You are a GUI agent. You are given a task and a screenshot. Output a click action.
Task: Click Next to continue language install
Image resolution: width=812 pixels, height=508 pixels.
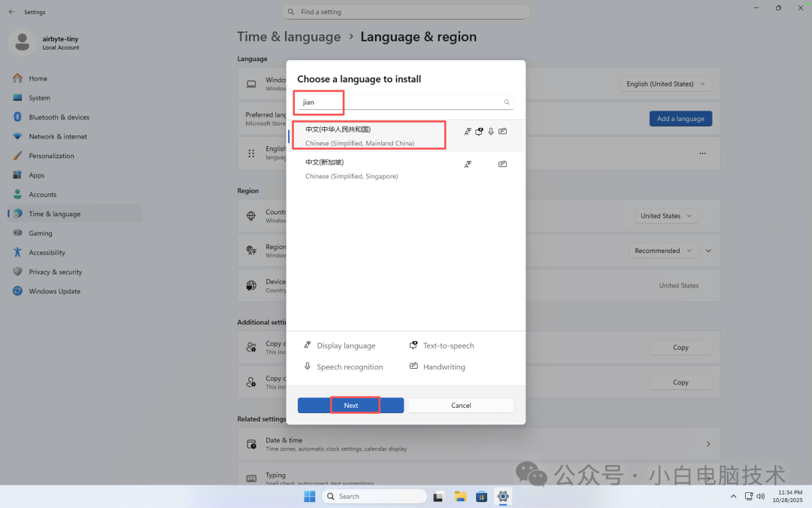(x=350, y=406)
